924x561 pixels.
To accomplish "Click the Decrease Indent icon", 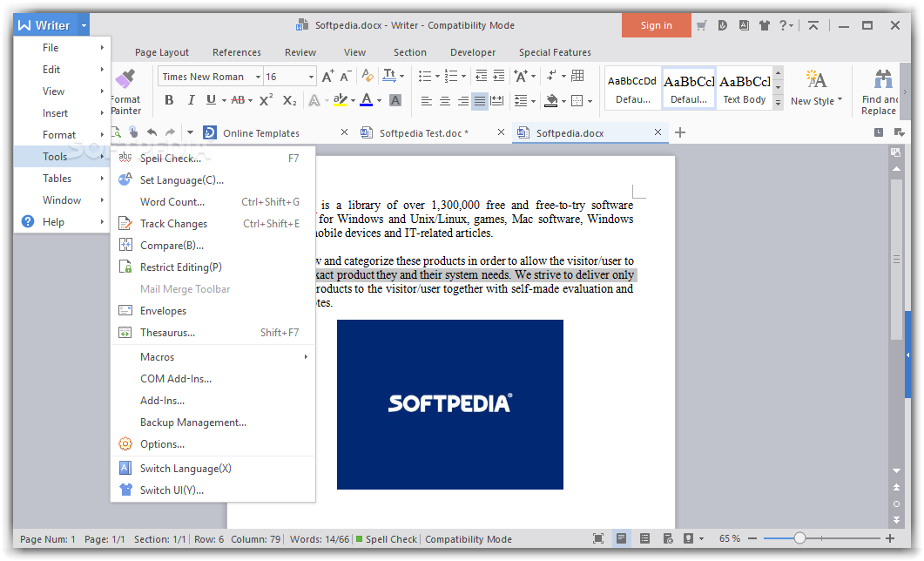I will [482, 76].
